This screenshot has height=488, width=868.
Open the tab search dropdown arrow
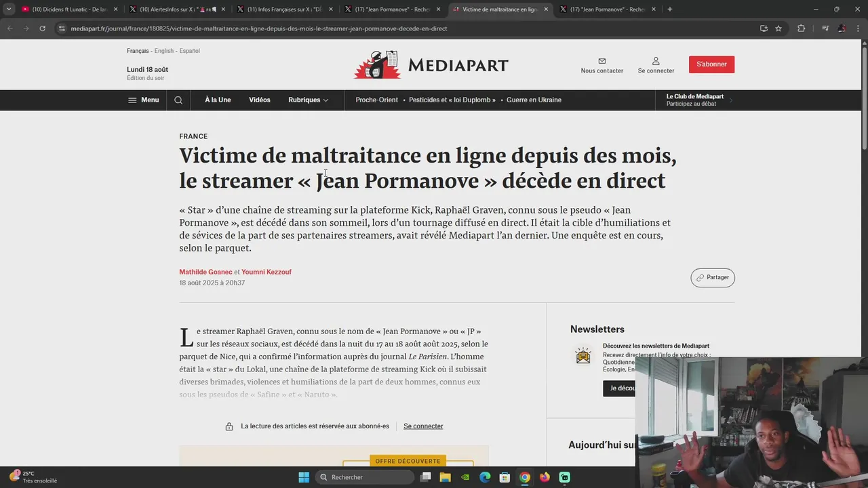pos(9,9)
